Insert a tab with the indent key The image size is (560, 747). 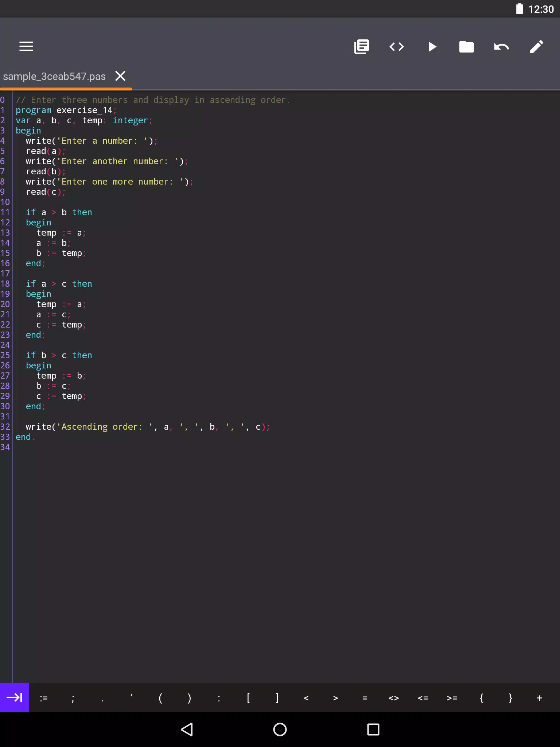pos(15,697)
